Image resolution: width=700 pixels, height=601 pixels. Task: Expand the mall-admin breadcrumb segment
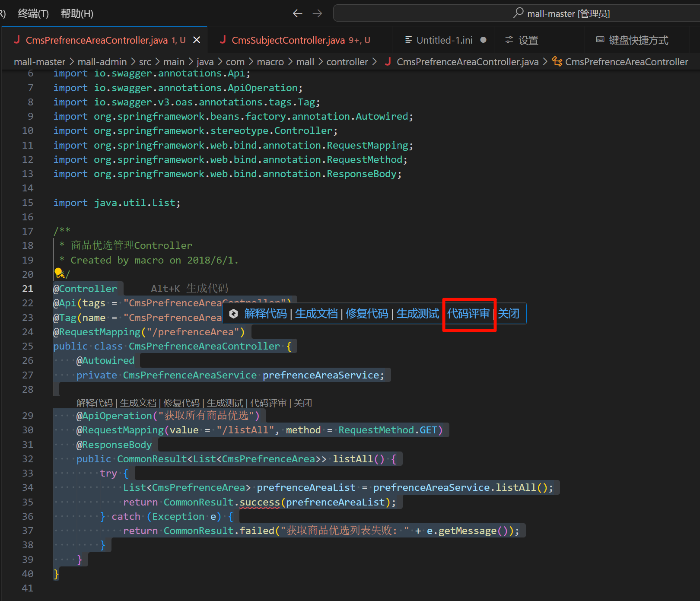(x=102, y=62)
